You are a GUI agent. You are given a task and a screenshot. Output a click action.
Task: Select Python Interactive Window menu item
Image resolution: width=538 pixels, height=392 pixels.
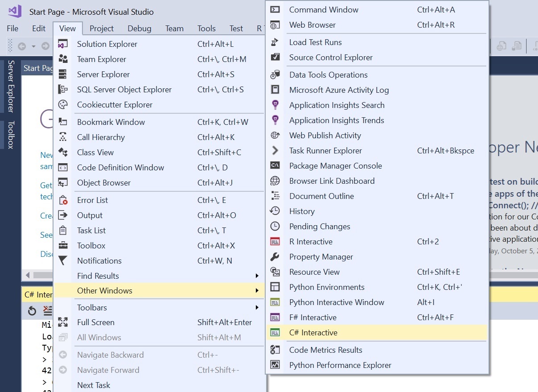[x=377, y=302]
